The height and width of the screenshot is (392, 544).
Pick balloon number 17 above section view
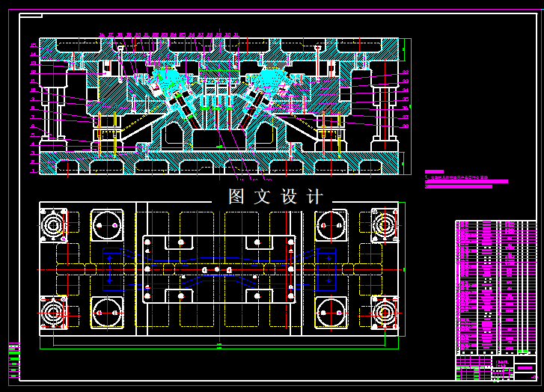coord(111,34)
